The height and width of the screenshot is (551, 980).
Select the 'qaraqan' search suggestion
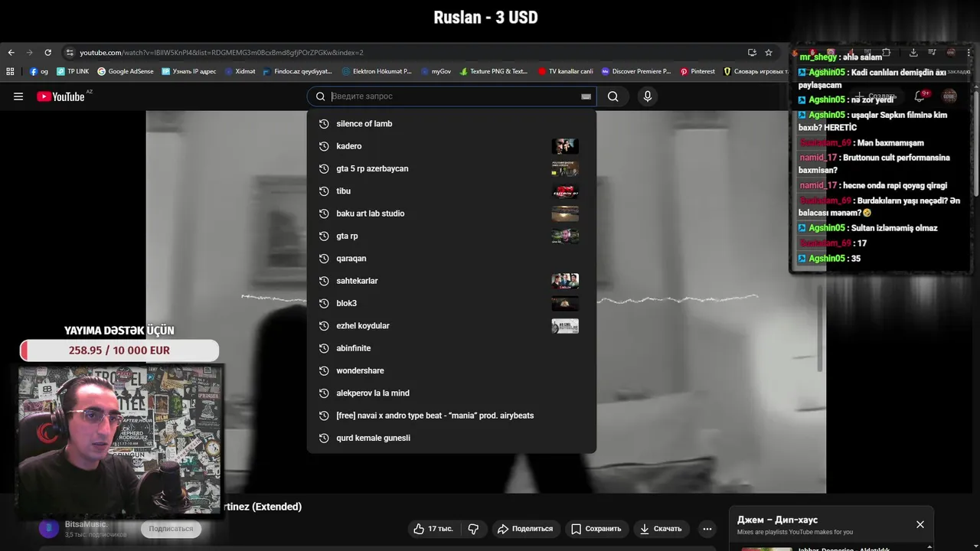[x=452, y=259]
